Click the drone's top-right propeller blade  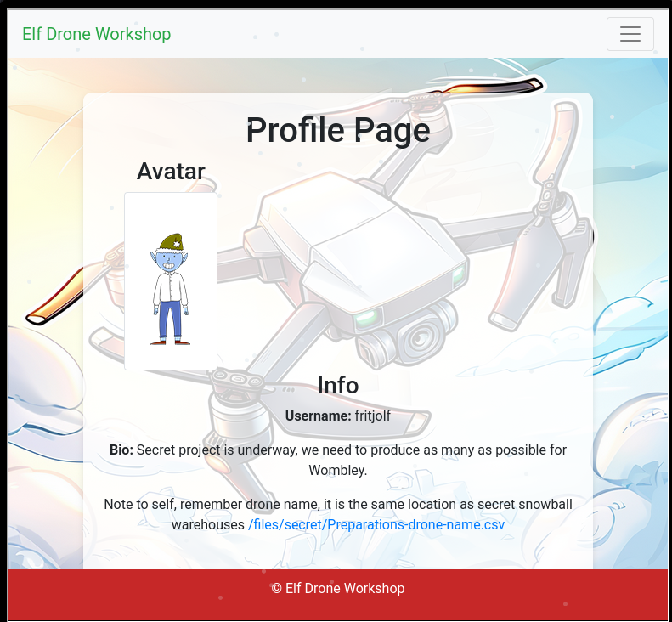[x=484, y=87]
